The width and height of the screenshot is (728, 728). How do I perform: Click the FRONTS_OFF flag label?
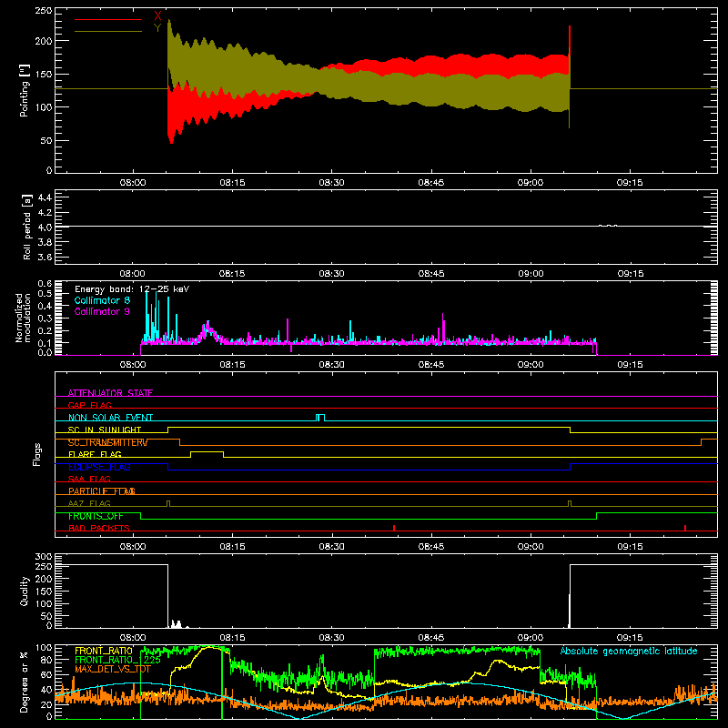pyautogui.click(x=96, y=516)
